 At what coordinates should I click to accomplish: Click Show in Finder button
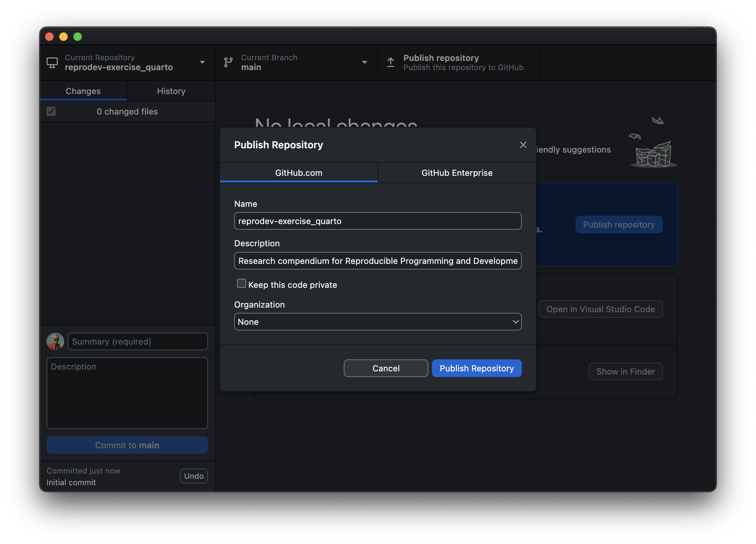[626, 371]
